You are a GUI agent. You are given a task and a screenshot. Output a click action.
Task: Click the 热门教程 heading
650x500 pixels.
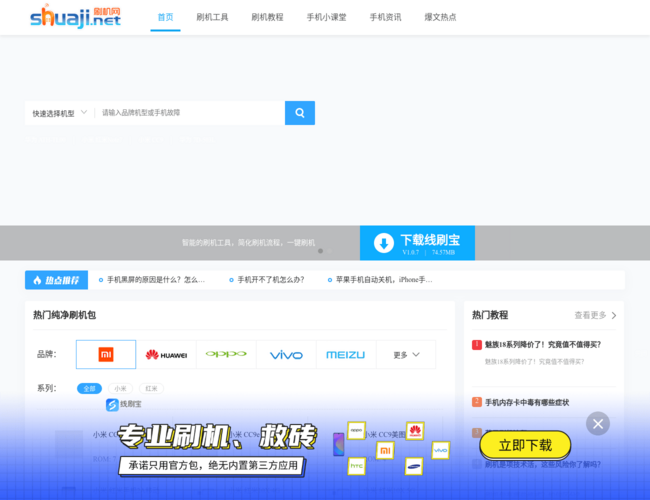[490, 315]
